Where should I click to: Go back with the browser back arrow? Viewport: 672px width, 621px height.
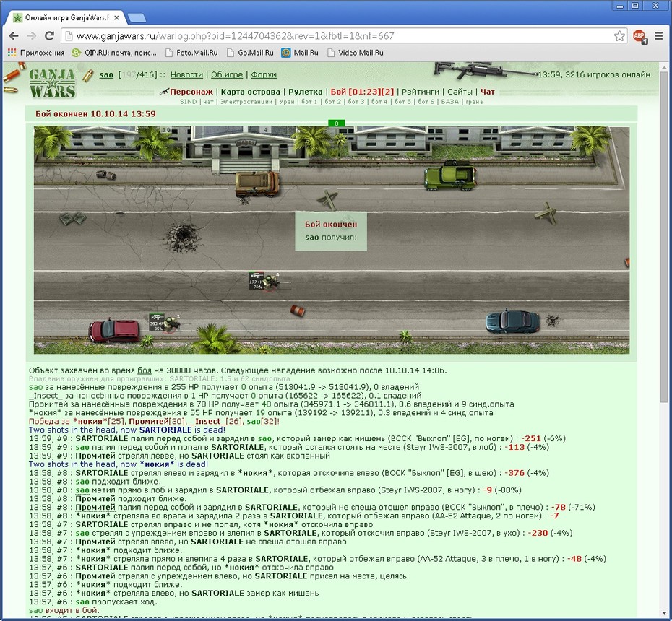(x=14, y=36)
